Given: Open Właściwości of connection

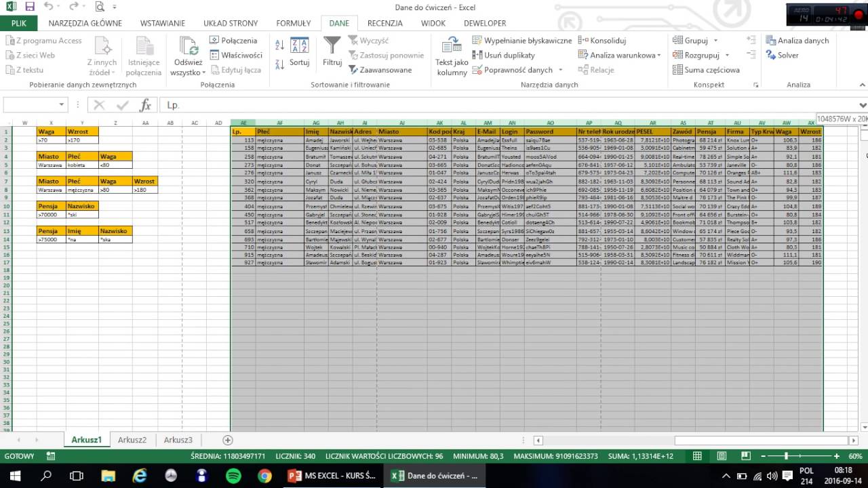Looking at the screenshot, I should coord(236,56).
